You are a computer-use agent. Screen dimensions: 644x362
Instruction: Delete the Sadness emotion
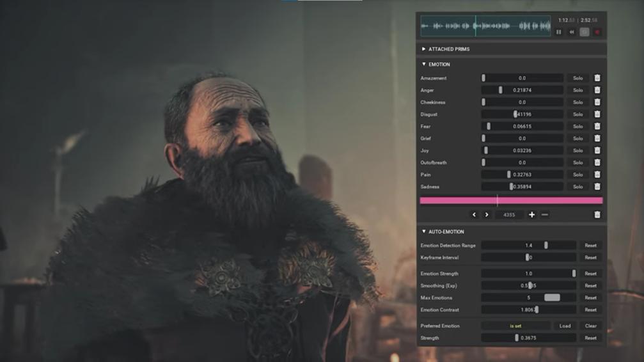click(597, 187)
